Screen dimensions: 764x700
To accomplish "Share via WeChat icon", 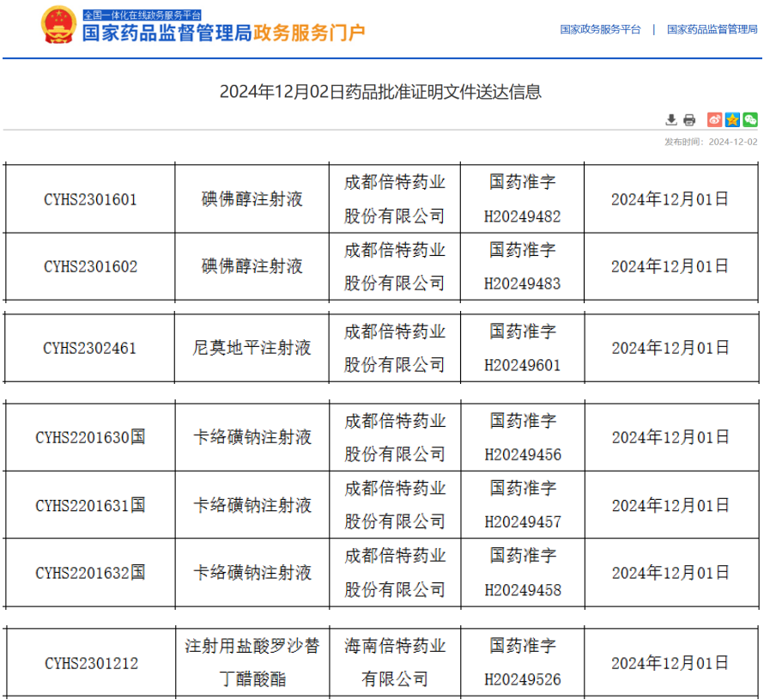I will [750, 119].
